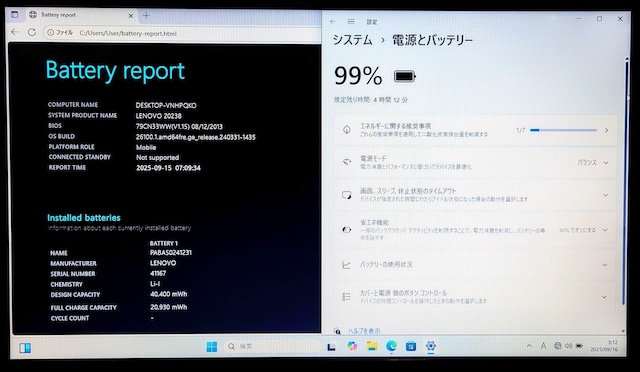Open the Windows Start menu

click(212, 347)
